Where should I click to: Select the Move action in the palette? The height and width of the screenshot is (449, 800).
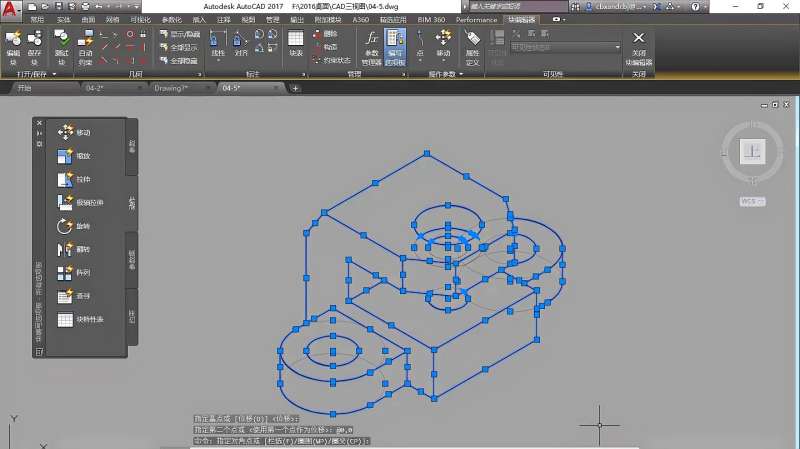click(74, 132)
